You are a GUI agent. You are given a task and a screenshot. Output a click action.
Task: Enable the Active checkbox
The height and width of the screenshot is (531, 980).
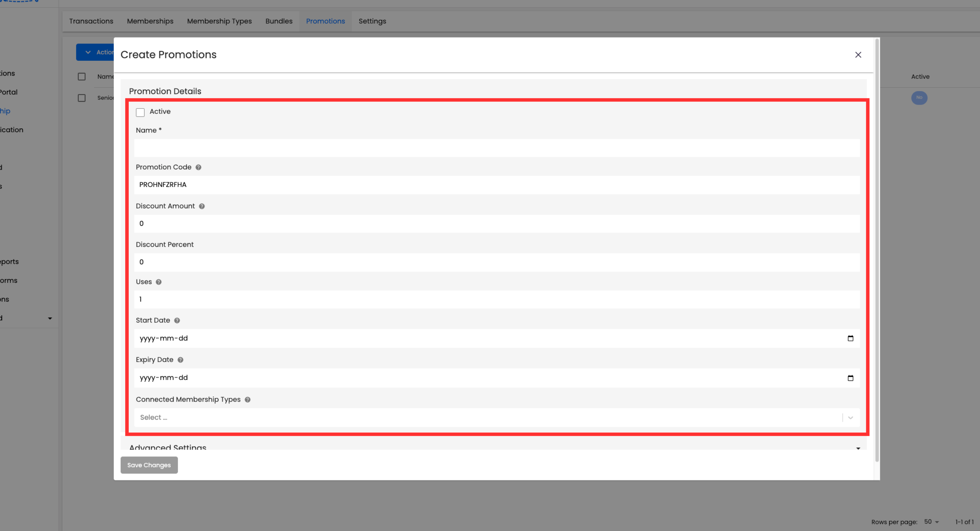click(x=140, y=112)
